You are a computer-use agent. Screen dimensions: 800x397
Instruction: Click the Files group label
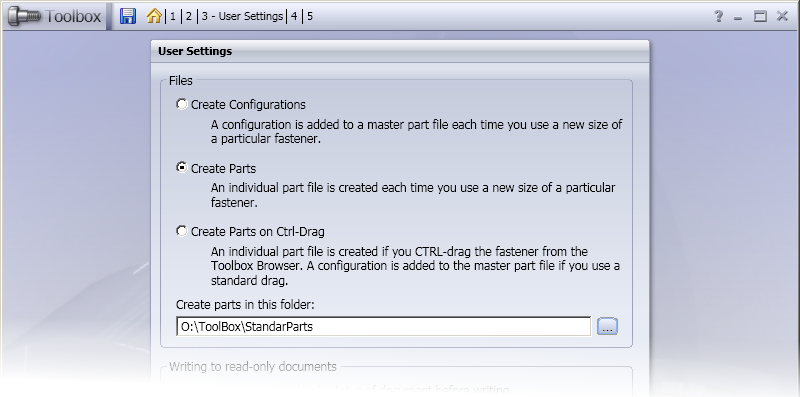coord(181,81)
